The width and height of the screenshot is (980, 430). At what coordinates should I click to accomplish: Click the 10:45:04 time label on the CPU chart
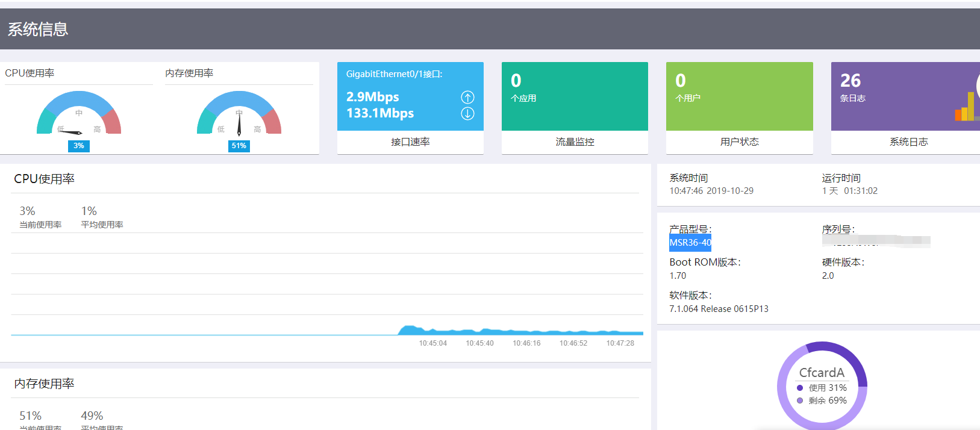point(433,343)
